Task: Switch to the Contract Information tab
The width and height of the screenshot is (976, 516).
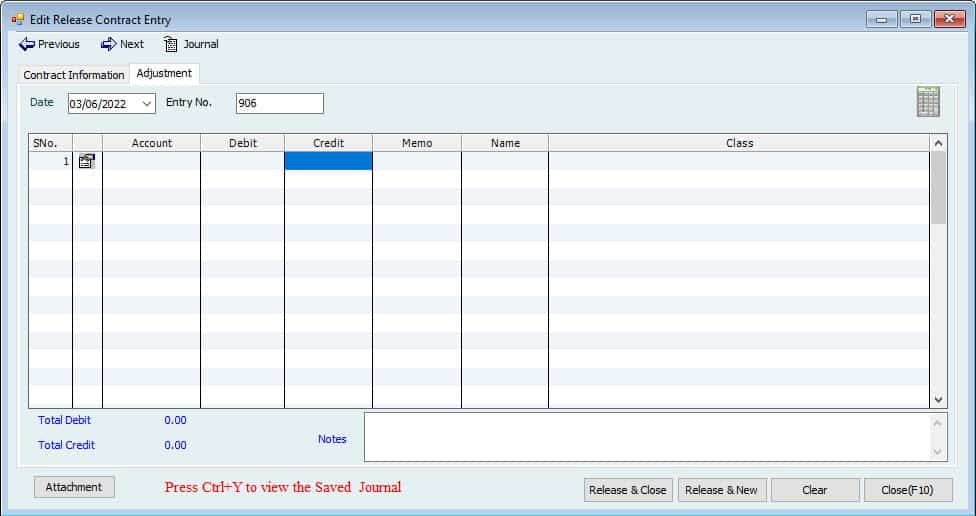Action: pyautogui.click(x=73, y=75)
